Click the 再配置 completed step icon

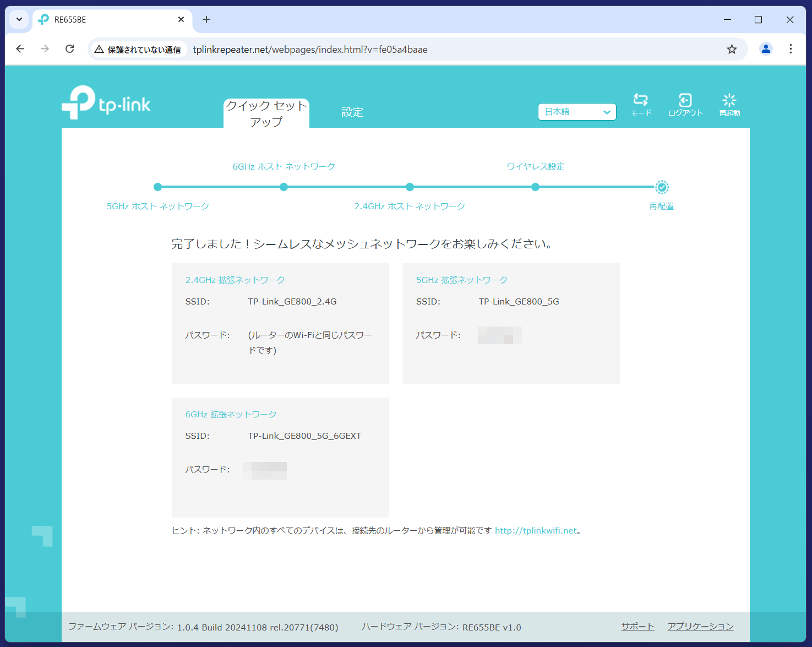(662, 187)
